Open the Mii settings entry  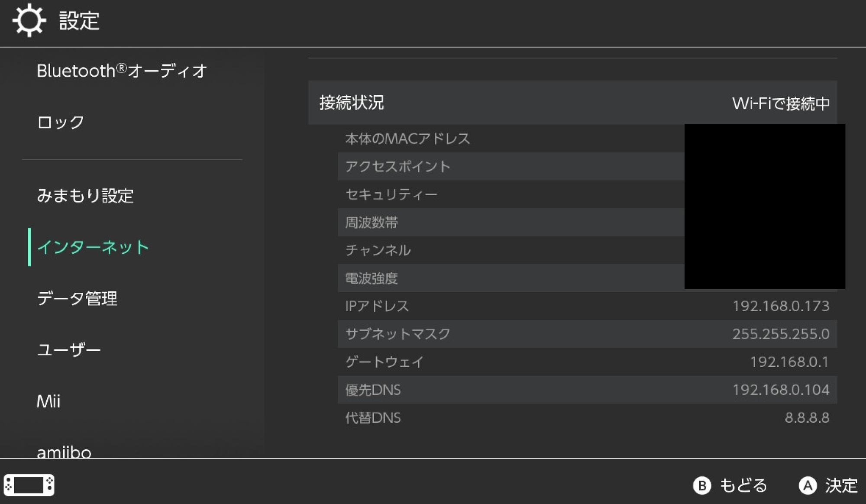click(48, 401)
